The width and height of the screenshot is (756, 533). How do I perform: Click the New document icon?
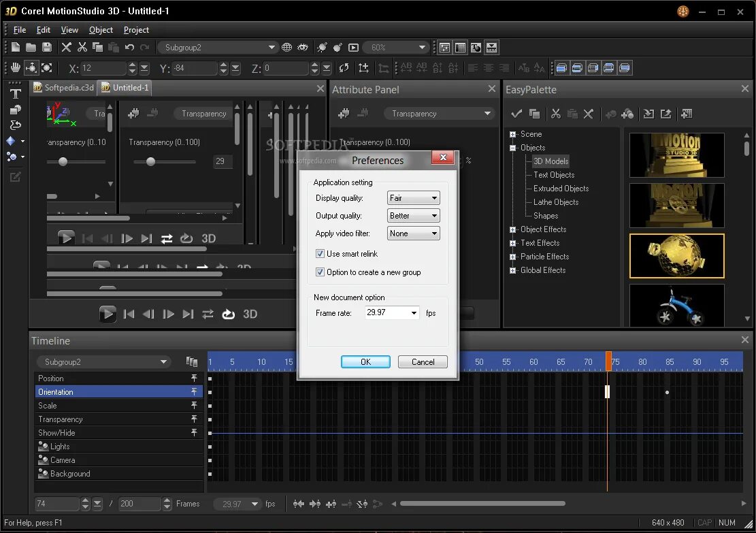click(15, 47)
